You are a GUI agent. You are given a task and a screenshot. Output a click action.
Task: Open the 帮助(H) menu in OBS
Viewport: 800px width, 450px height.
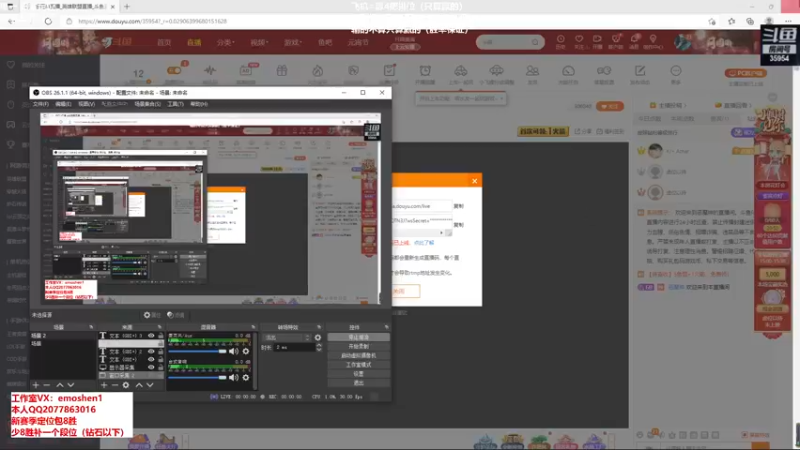click(x=198, y=104)
